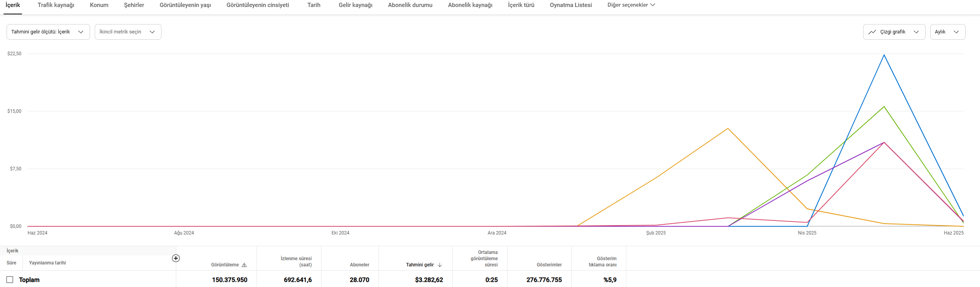
Task: Open the İkincil metrik seçin dropdown
Action: (128, 32)
